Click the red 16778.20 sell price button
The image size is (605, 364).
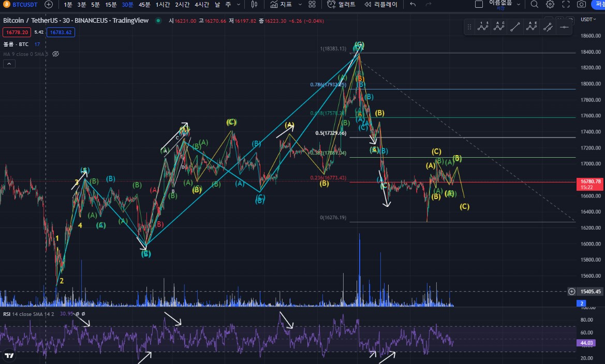[17, 33]
